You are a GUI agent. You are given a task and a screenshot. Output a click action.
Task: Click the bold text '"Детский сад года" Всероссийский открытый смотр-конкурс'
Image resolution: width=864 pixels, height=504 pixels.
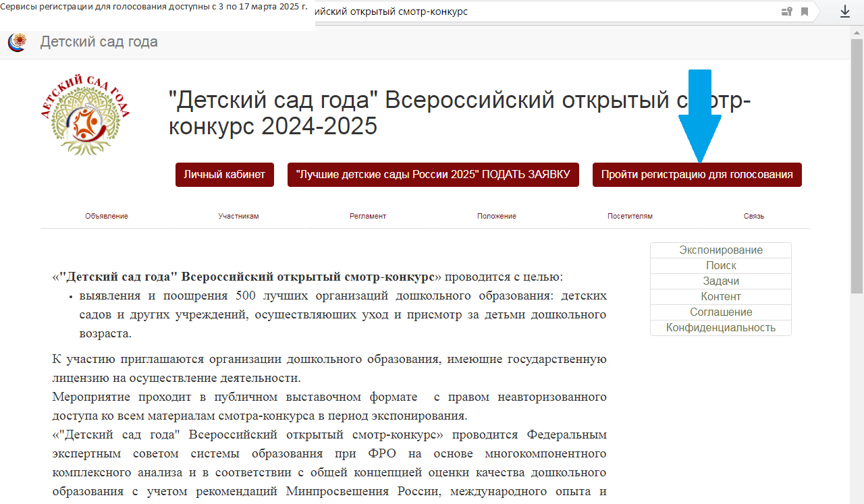click(247, 277)
